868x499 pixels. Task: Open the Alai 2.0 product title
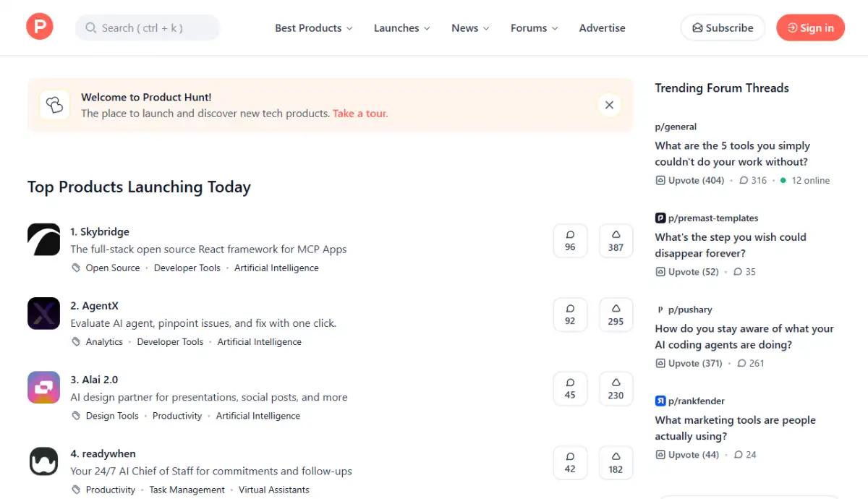click(x=94, y=379)
